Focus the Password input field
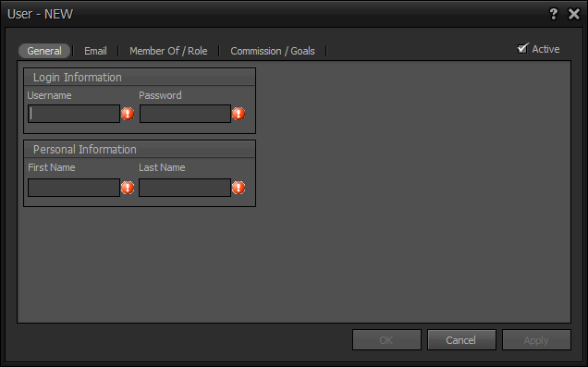This screenshot has width=588, height=367. pyautogui.click(x=185, y=114)
